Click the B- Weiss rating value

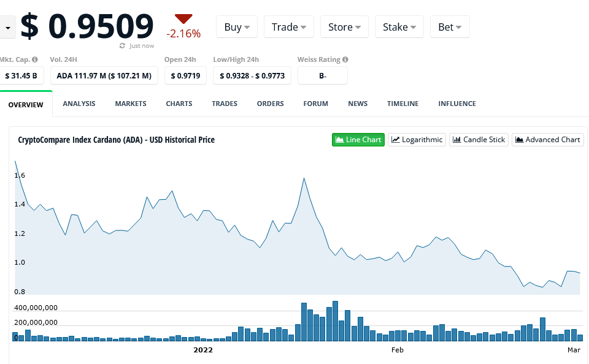coord(323,76)
